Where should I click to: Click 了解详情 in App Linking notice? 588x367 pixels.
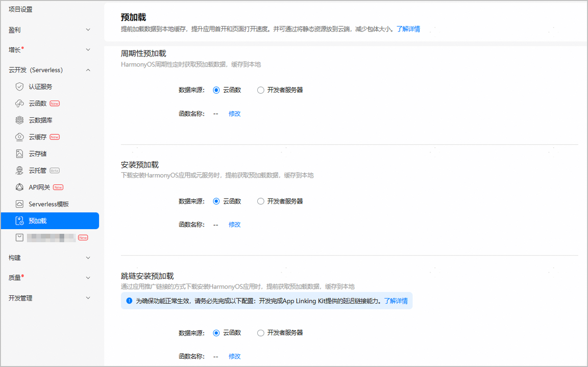click(x=395, y=301)
